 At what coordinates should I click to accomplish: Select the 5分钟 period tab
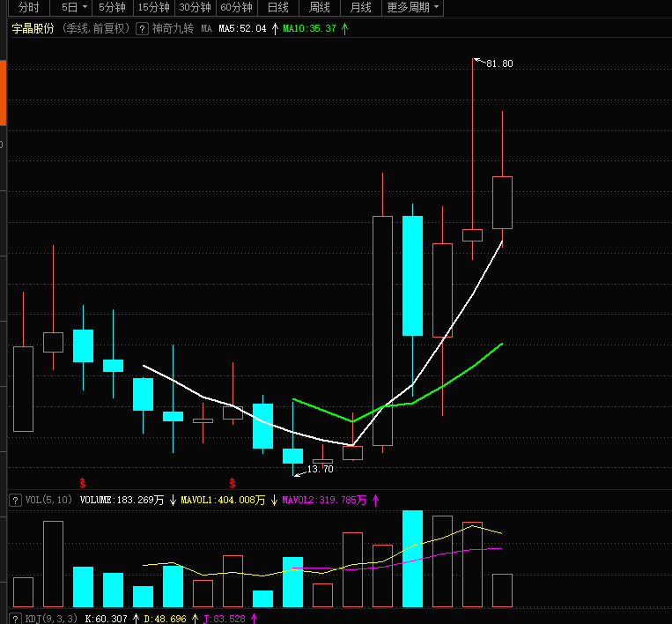point(112,8)
